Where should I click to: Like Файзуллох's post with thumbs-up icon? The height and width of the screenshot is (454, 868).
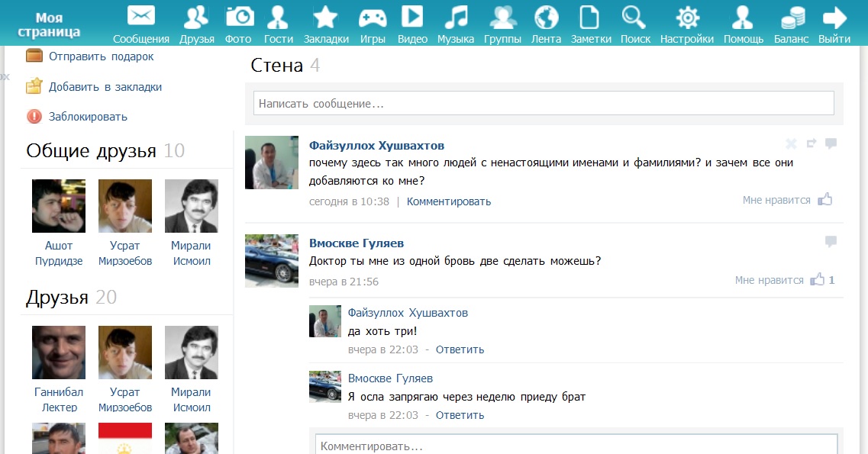[825, 199]
